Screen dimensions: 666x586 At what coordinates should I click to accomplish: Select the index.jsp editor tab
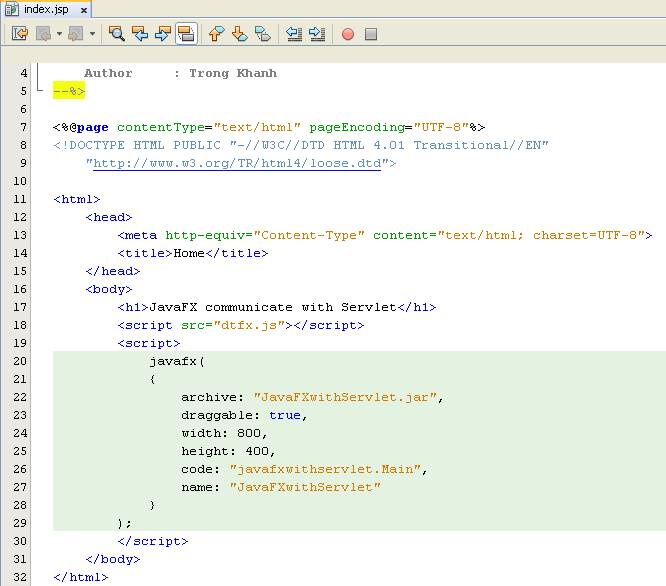(x=46, y=9)
